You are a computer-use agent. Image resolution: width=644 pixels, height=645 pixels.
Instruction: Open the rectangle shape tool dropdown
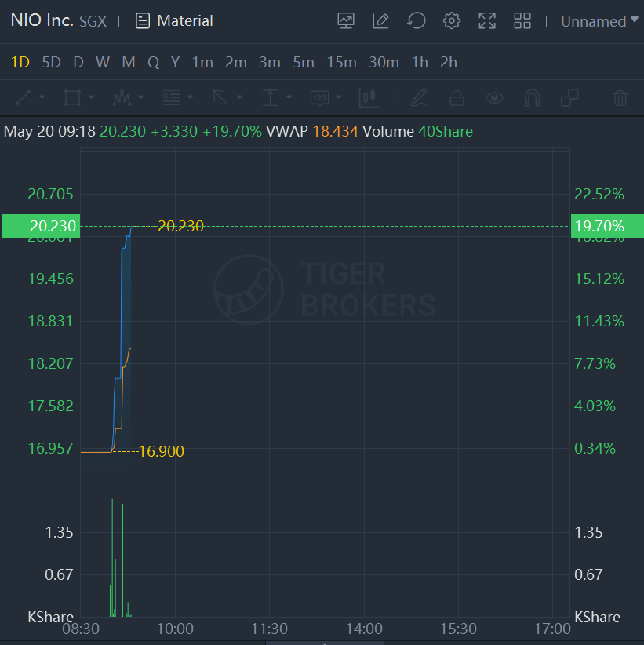[78, 98]
